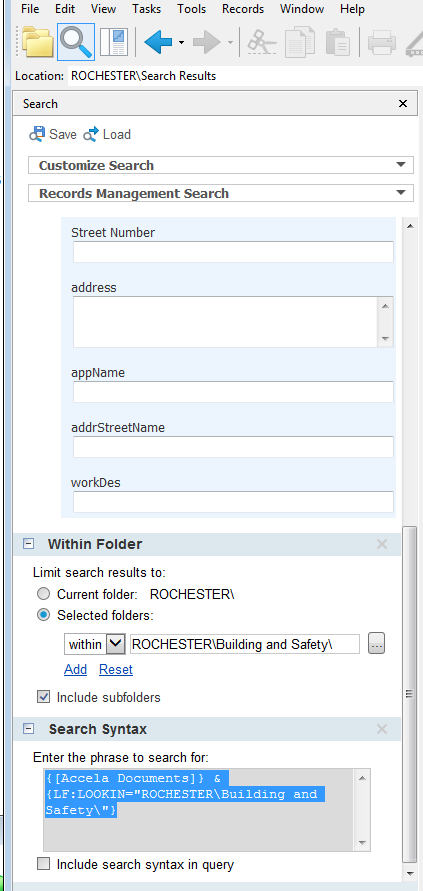Uncheck Include subfolders
The image size is (423, 891).
[x=43, y=697]
